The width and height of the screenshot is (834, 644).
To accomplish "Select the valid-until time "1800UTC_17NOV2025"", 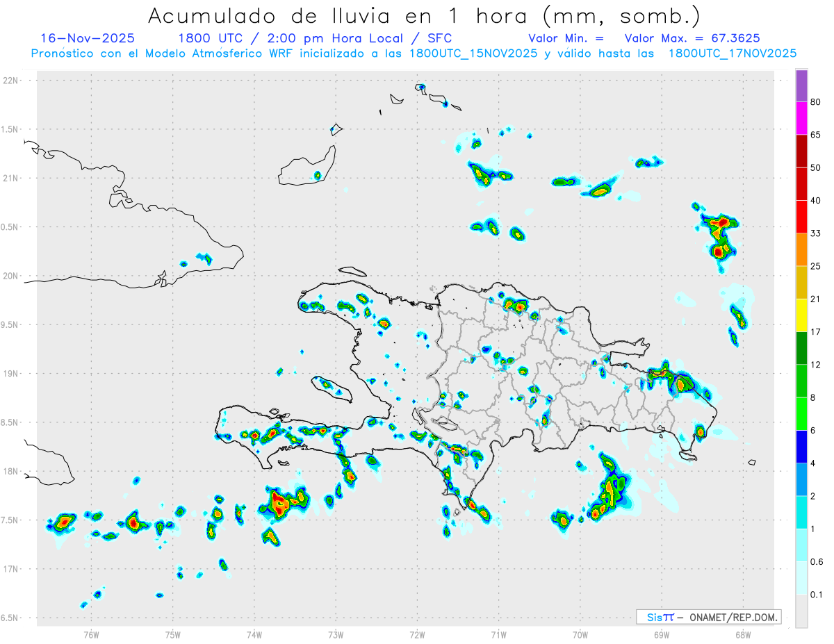I will coord(732,53).
